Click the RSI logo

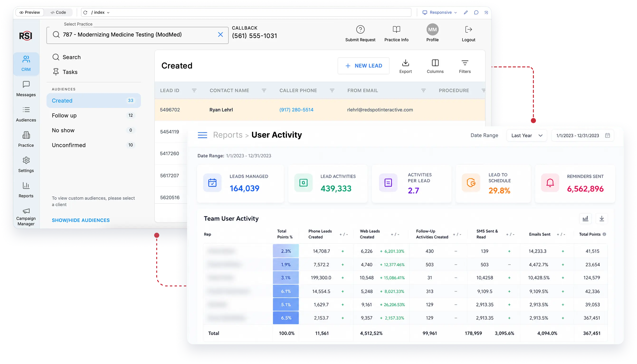[x=25, y=36]
